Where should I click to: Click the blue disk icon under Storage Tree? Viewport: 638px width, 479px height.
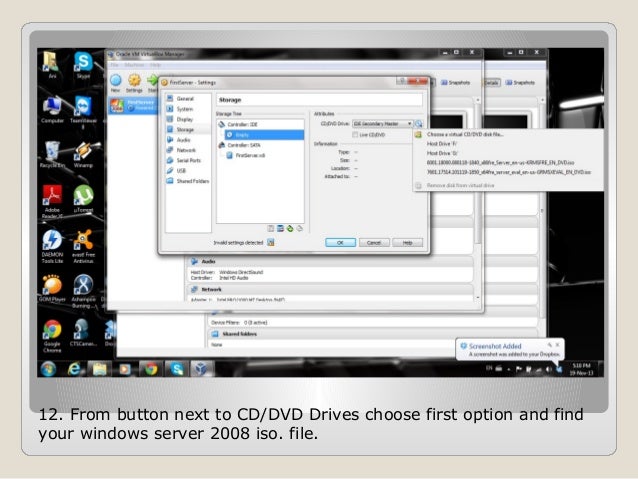tap(280, 229)
